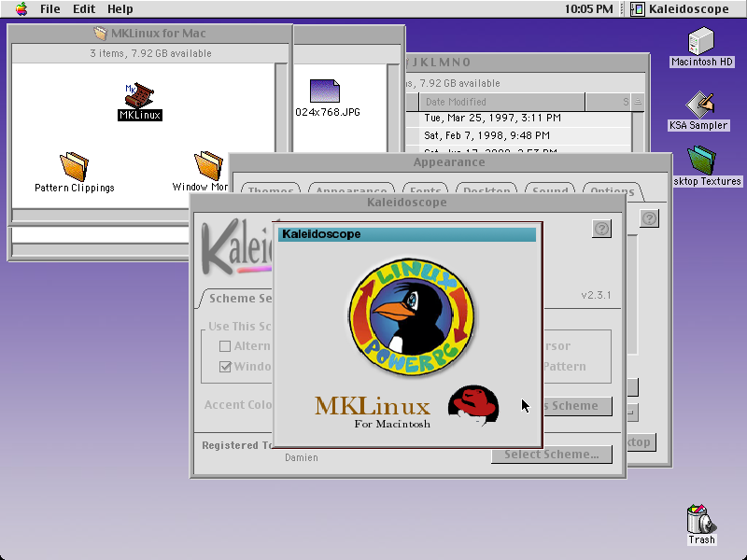Click the Date Modified column header
Screen dimensions: 747x560
(501, 102)
